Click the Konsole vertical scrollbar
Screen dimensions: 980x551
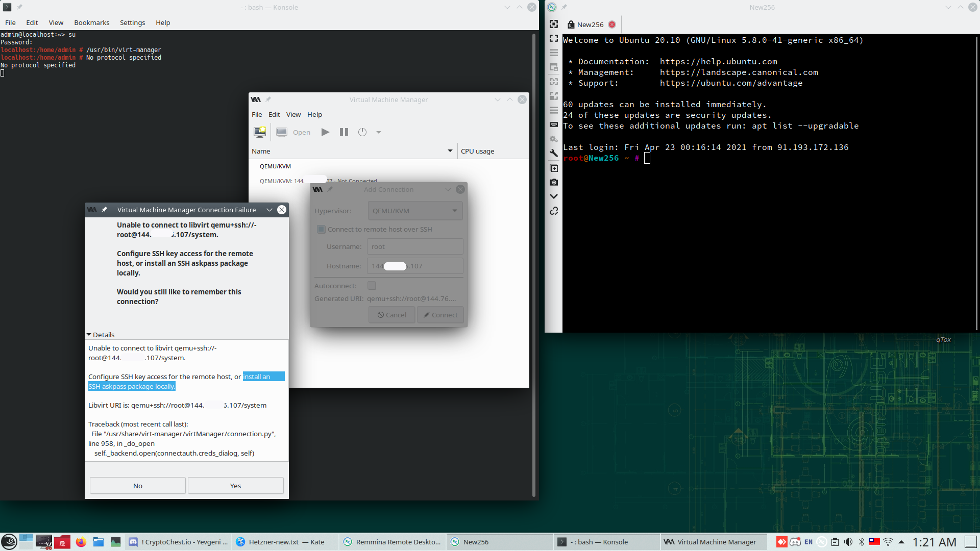click(534, 255)
